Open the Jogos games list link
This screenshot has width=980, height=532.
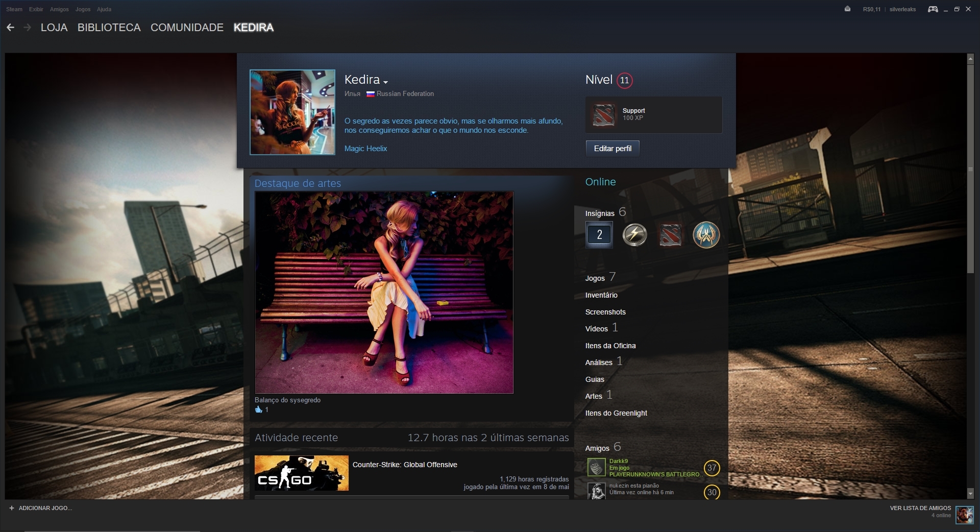coord(595,278)
